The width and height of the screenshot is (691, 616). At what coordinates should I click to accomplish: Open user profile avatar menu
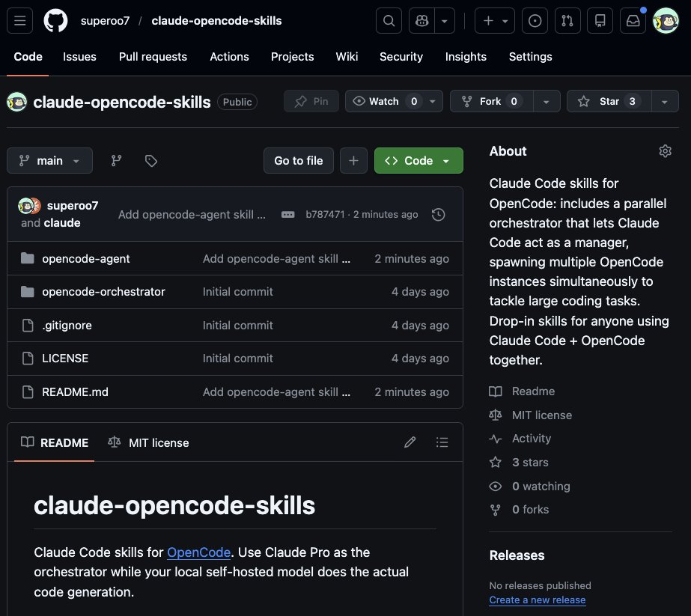click(x=666, y=21)
